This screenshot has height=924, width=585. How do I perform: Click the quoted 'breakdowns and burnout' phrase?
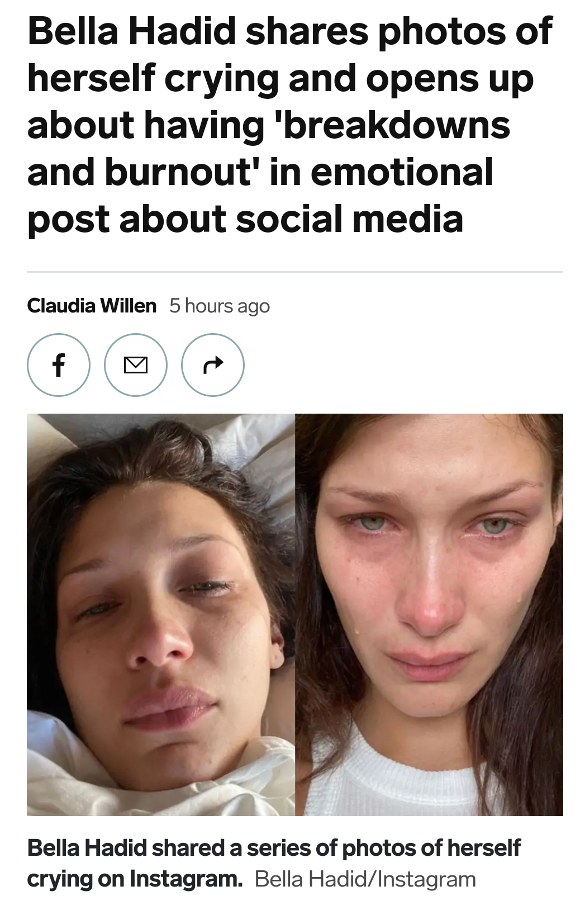[x=268, y=148]
